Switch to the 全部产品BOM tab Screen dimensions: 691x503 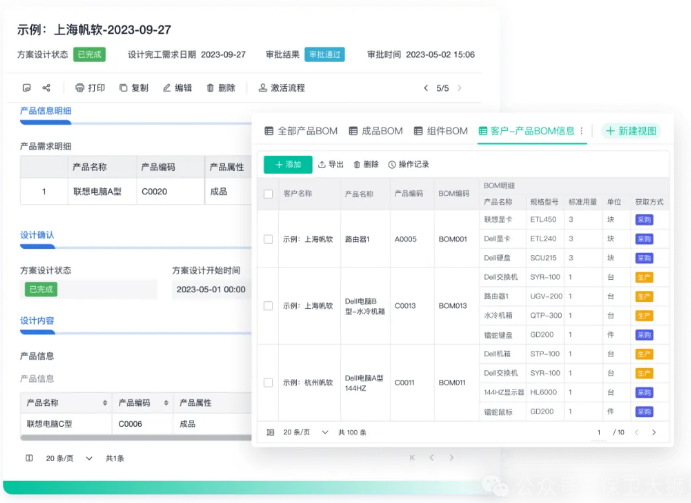[x=301, y=131]
